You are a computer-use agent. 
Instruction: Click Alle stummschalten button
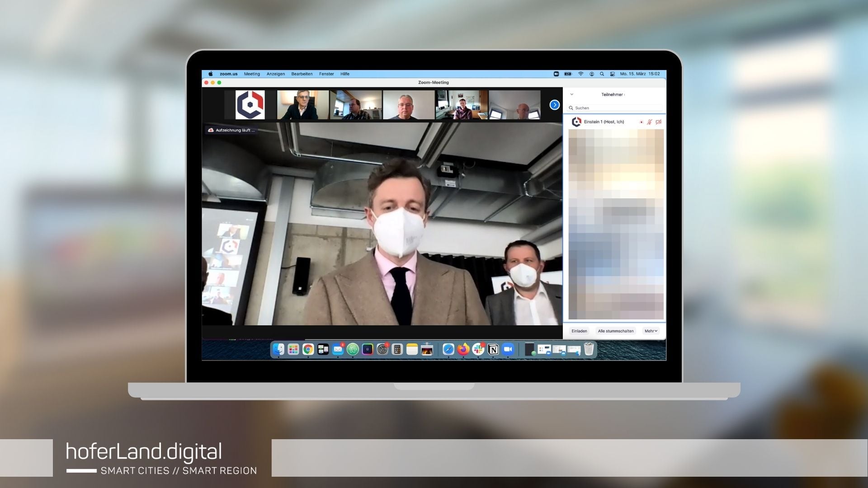point(616,331)
